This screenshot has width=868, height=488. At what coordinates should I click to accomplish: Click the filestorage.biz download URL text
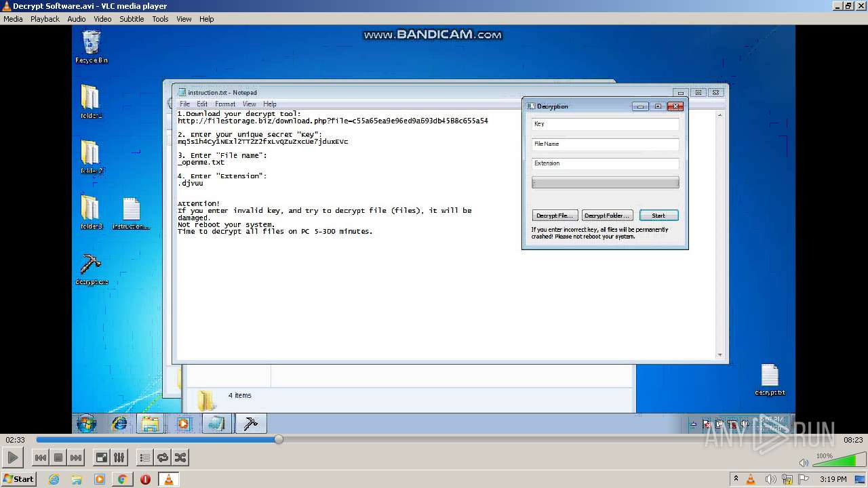(333, 121)
